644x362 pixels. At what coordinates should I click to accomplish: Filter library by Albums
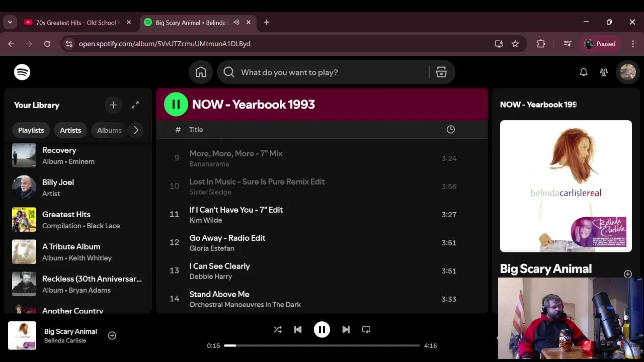[109, 130]
